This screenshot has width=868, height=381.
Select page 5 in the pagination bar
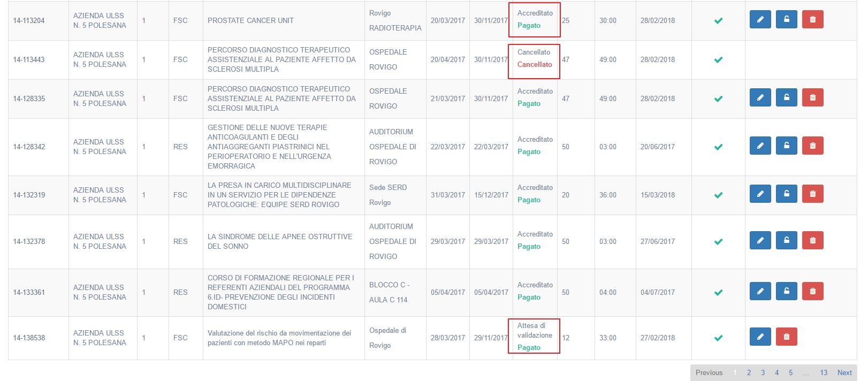pos(790,372)
